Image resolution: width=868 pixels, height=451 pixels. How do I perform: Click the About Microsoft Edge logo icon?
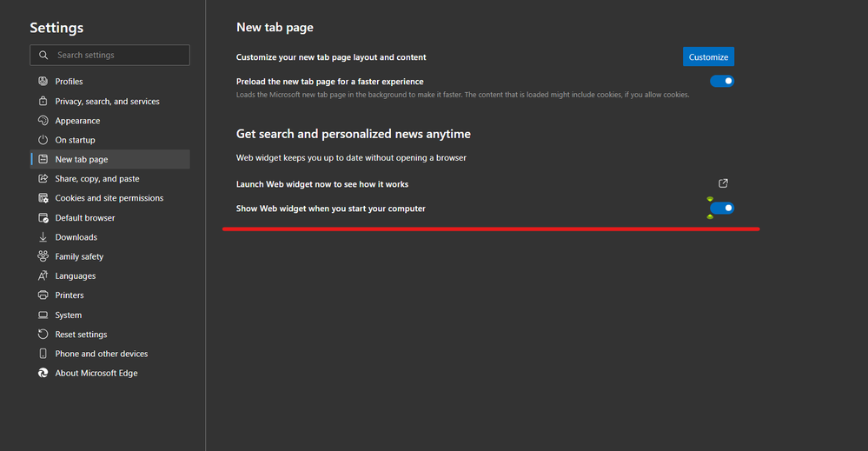click(43, 373)
